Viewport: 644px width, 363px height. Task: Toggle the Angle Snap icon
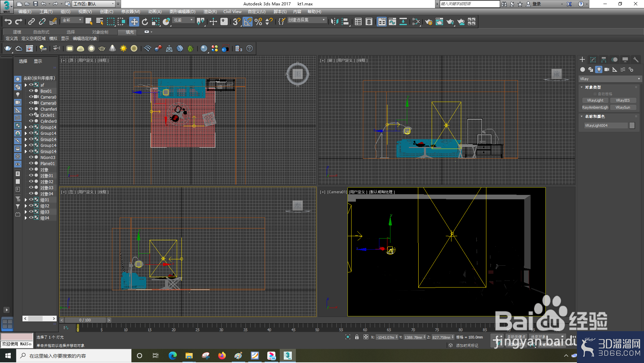247,22
